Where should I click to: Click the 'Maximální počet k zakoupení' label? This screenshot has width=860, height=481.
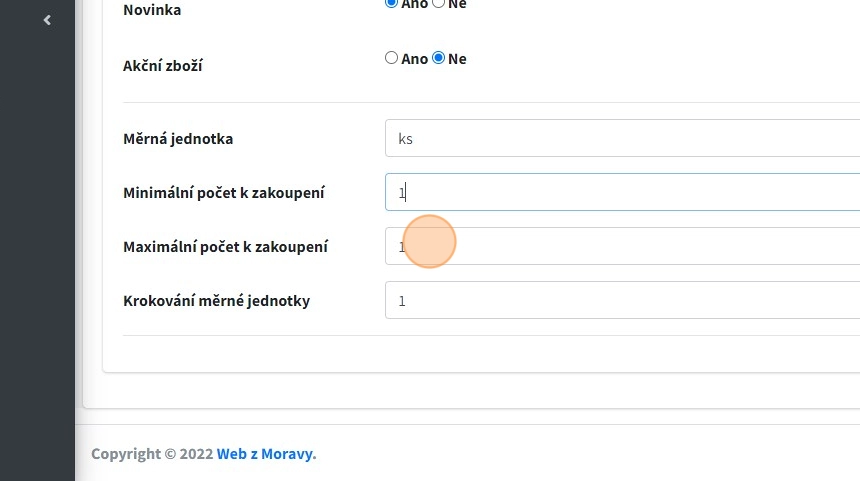click(225, 247)
